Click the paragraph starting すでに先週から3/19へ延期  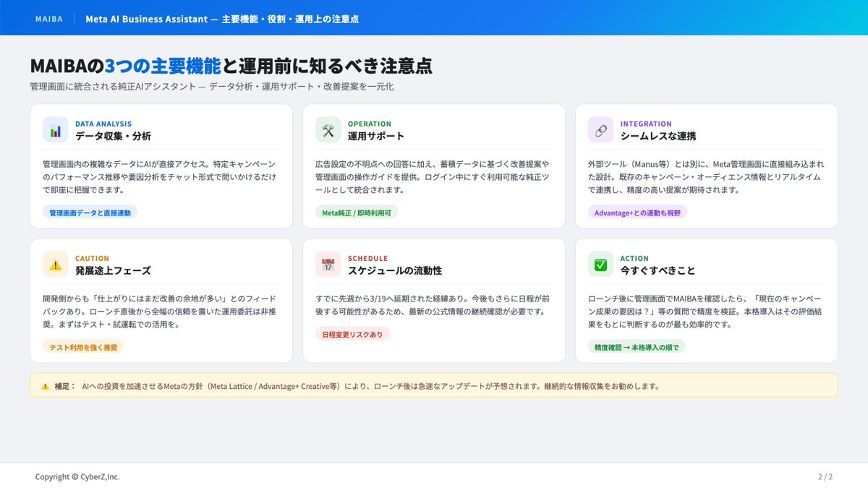[432, 305]
